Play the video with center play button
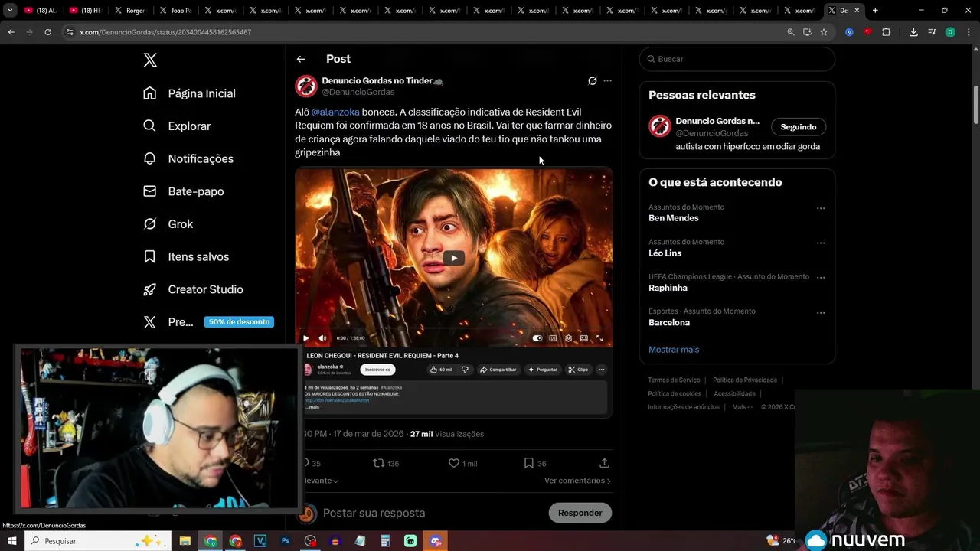This screenshot has height=551, width=980. tap(453, 258)
